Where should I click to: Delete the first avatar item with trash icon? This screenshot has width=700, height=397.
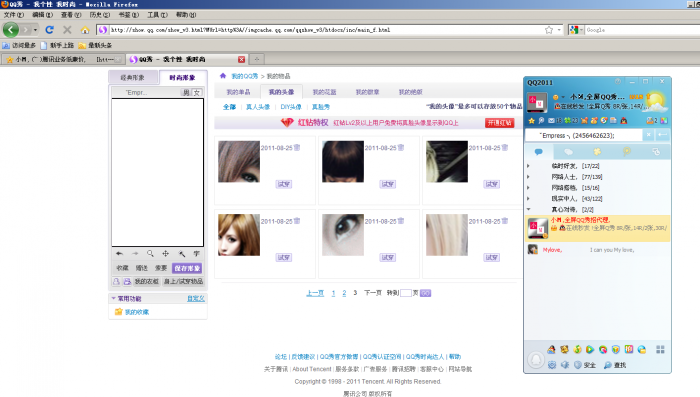(297, 147)
